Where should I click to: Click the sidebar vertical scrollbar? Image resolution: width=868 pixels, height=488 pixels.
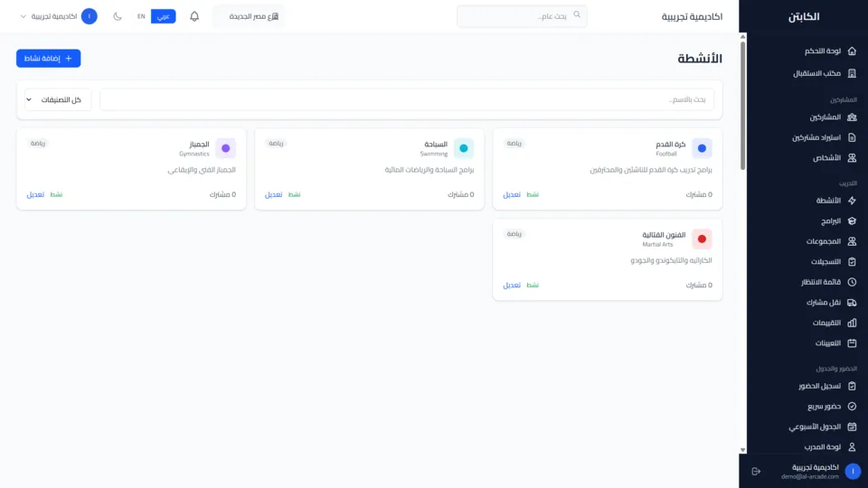click(743, 105)
